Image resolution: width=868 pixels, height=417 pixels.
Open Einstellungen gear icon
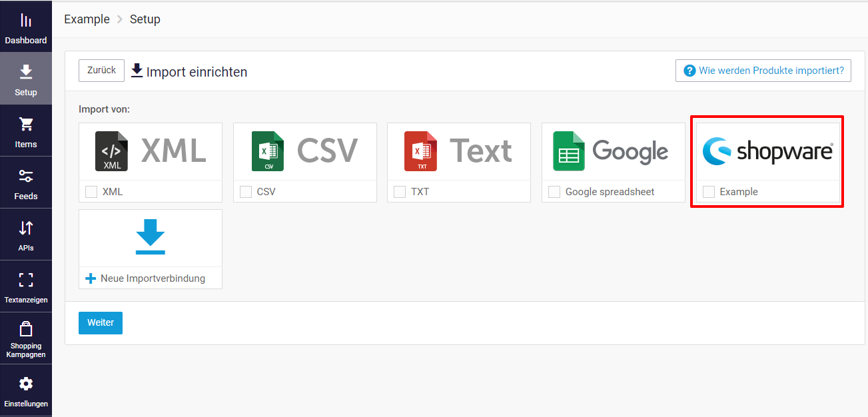coord(26,384)
